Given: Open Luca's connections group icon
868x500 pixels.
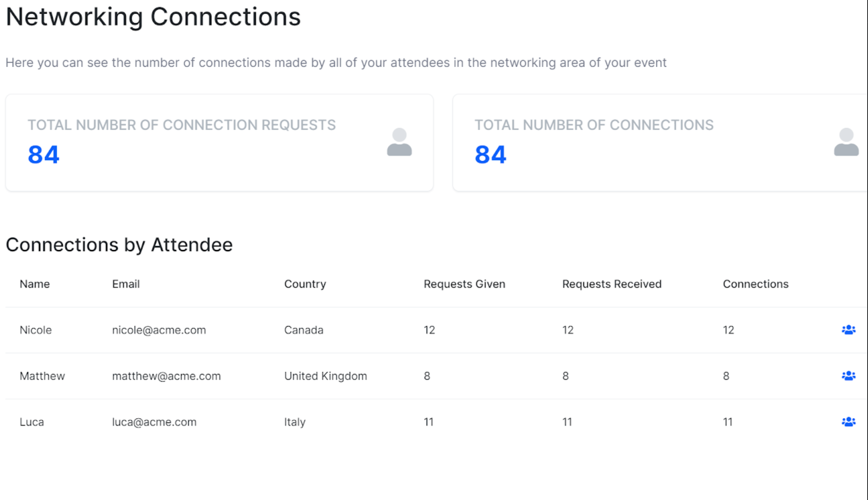Looking at the screenshot, I should [848, 421].
